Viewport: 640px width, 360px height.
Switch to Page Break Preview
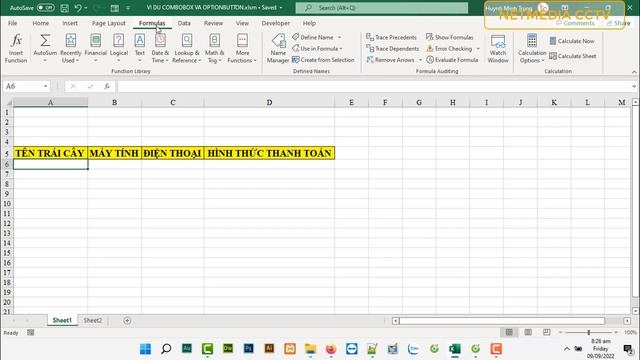(547, 332)
